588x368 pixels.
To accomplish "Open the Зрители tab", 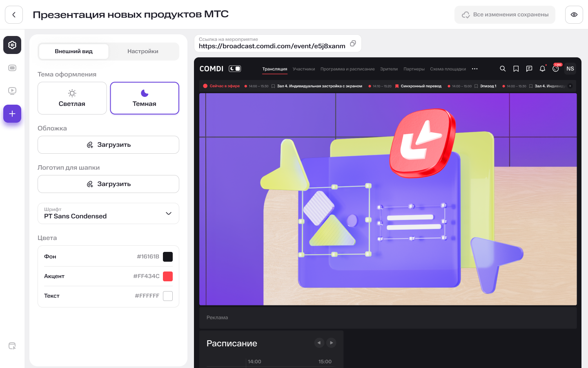I will click(x=389, y=69).
